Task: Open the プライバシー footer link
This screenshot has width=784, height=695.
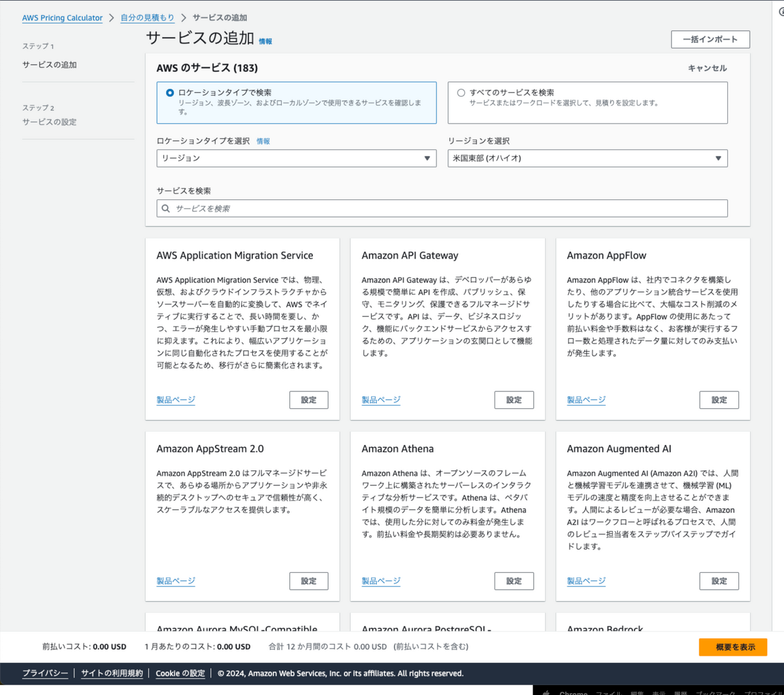Action: point(45,673)
